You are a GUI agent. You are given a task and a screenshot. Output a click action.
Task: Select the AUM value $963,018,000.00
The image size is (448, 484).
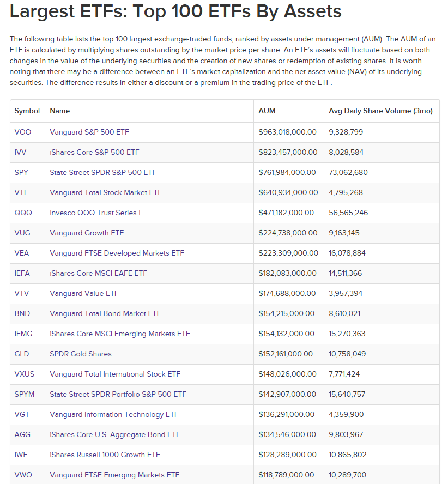(x=287, y=132)
